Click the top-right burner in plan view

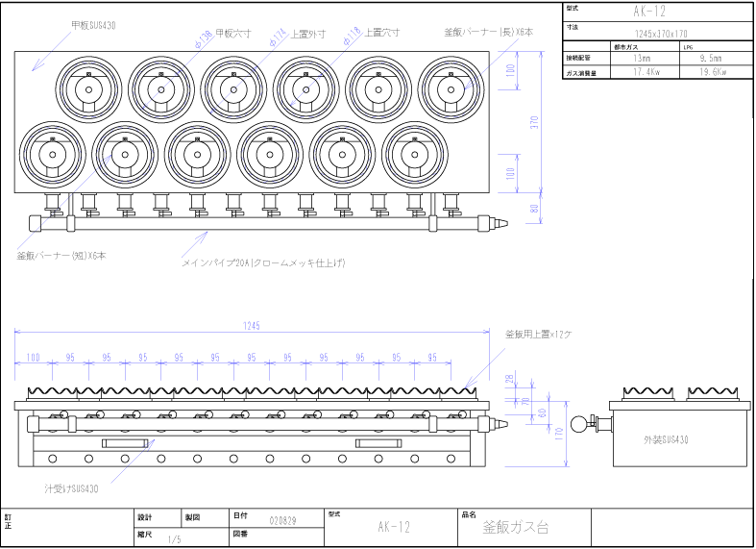click(x=449, y=88)
